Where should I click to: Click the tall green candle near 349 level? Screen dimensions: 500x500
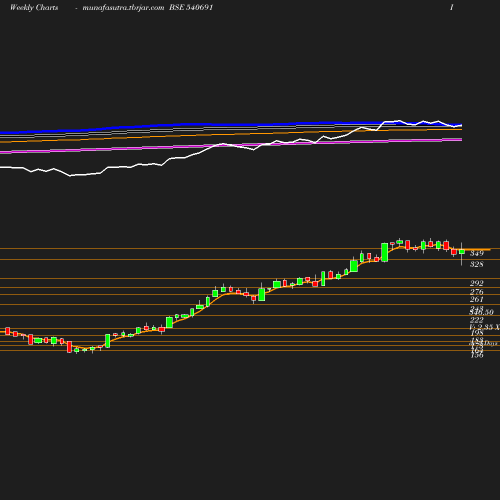tap(384, 252)
